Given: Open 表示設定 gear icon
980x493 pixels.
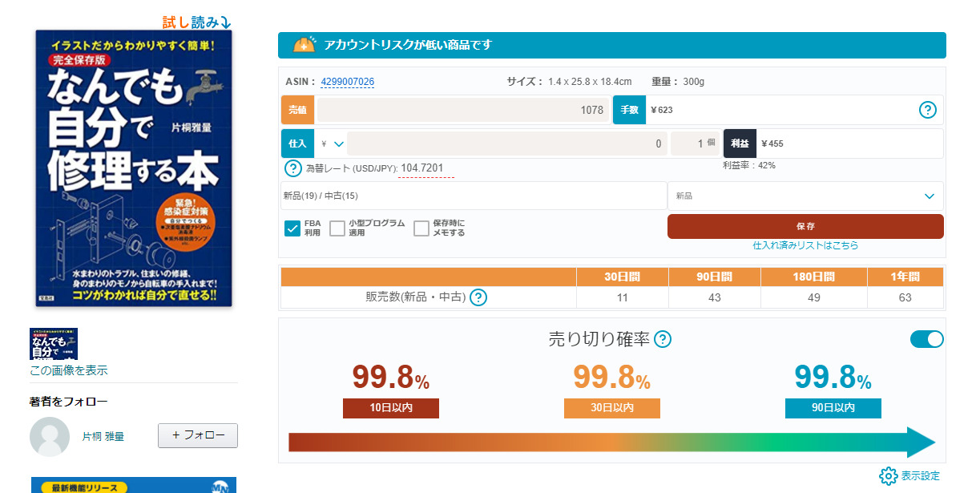Looking at the screenshot, I should click(x=888, y=475).
